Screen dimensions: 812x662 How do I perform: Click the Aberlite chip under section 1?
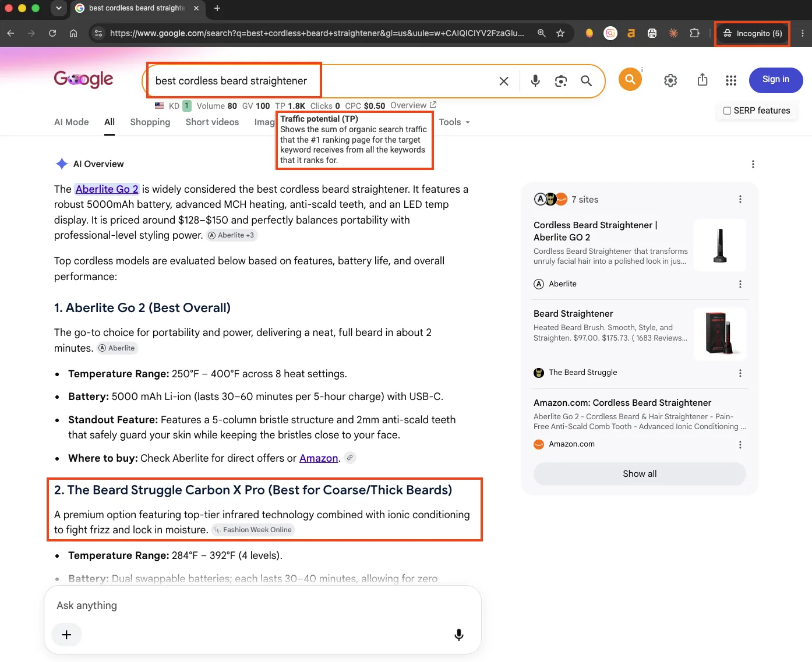[117, 348]
